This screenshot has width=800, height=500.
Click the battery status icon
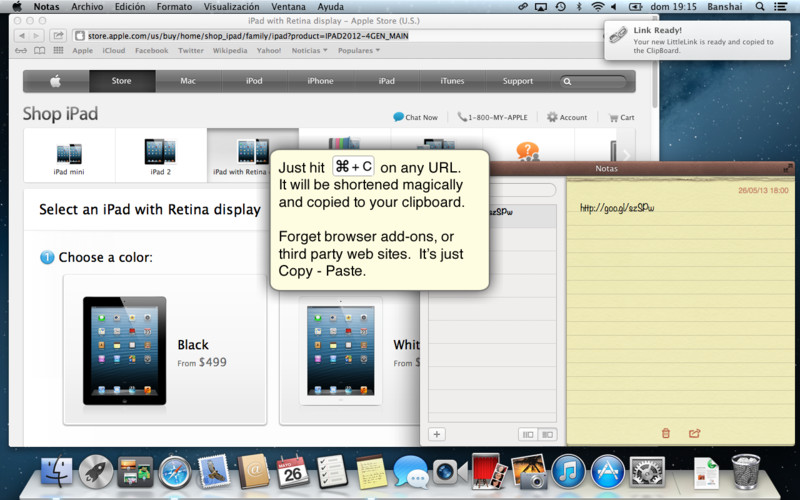pos(635,7)
